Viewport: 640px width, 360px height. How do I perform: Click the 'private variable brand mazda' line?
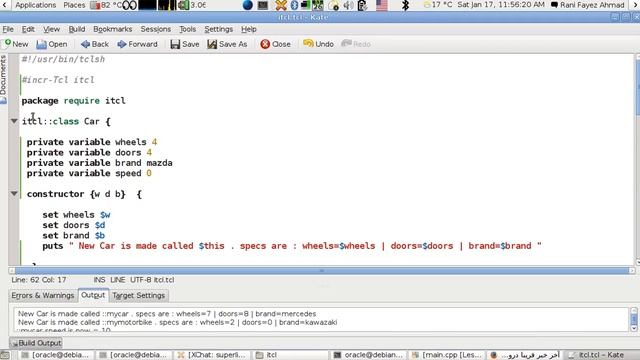pyautogui.click(x=100, y=163)
